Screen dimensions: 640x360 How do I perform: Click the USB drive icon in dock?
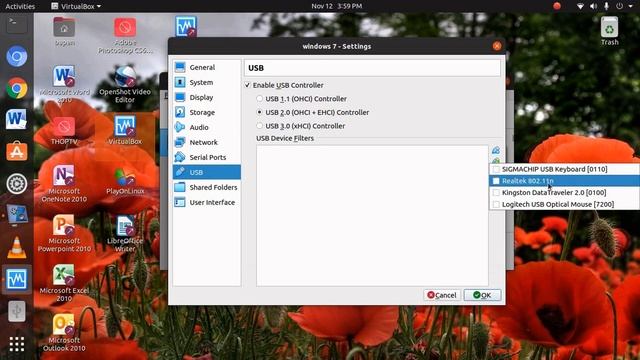tap(17, 311)
